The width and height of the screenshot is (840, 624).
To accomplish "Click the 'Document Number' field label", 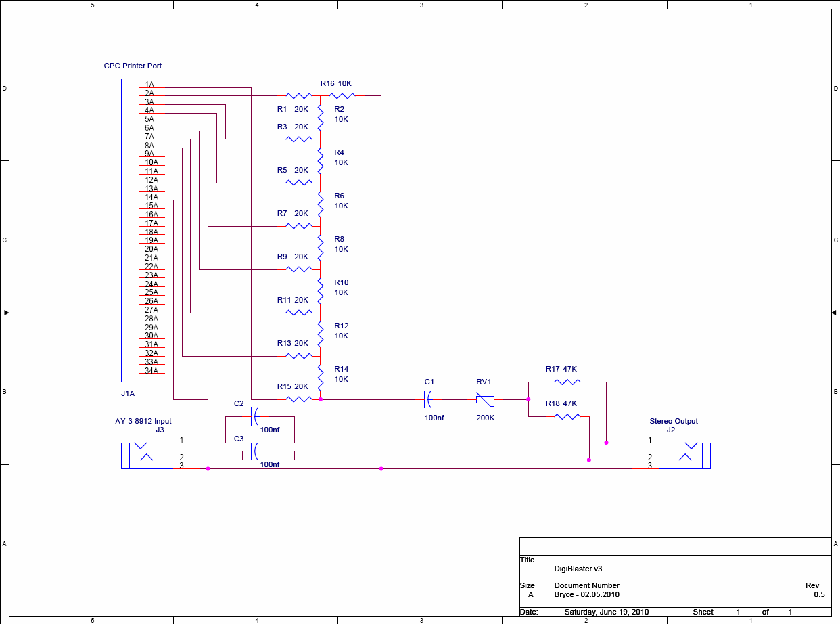I will 587,585.
